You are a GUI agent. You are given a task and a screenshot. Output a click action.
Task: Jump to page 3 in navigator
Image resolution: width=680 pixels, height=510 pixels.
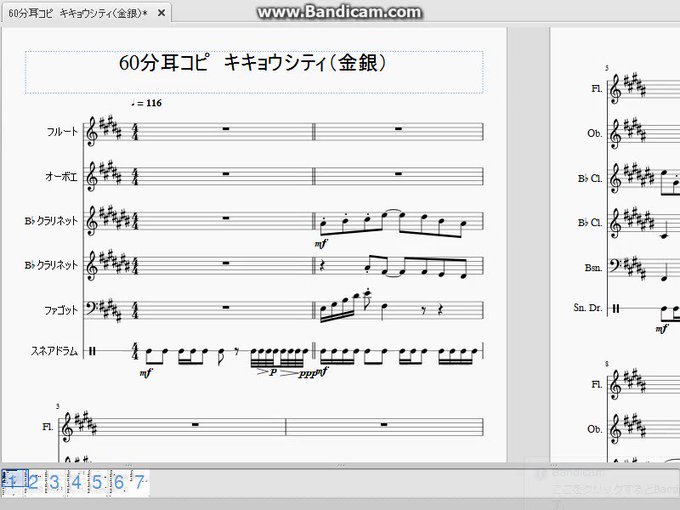point(54,482)
